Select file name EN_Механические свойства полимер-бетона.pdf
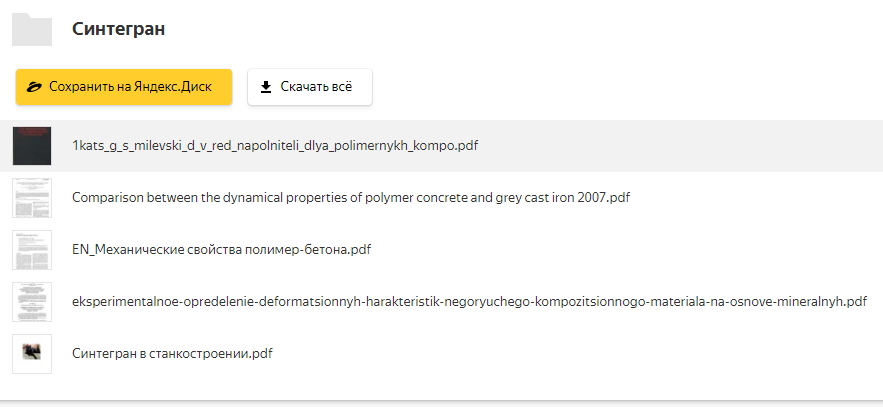Screen dimensions: 883x407 (x=221, y=249)
